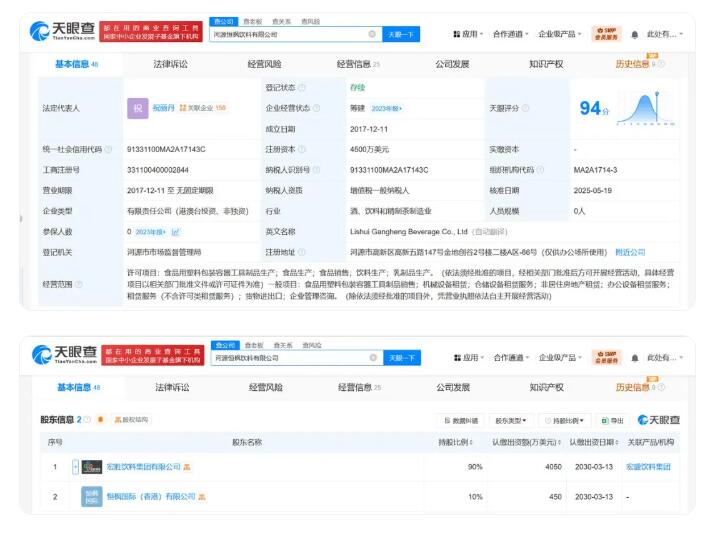The height and width of the screenshot is (534, 708).
Task: Click the notification bell in the upper header
Action: (x=634, y=34)
